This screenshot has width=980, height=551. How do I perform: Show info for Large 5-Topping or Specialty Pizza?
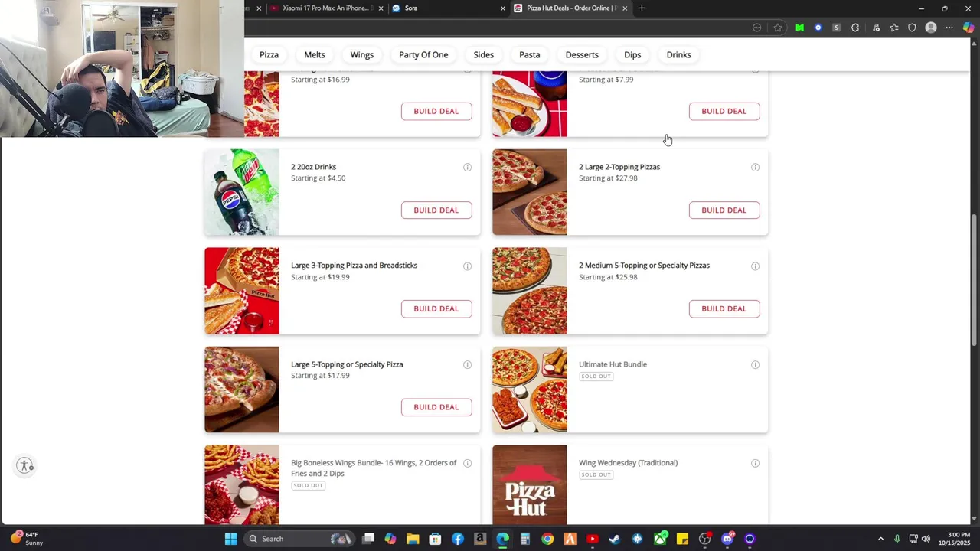point(467,364)
